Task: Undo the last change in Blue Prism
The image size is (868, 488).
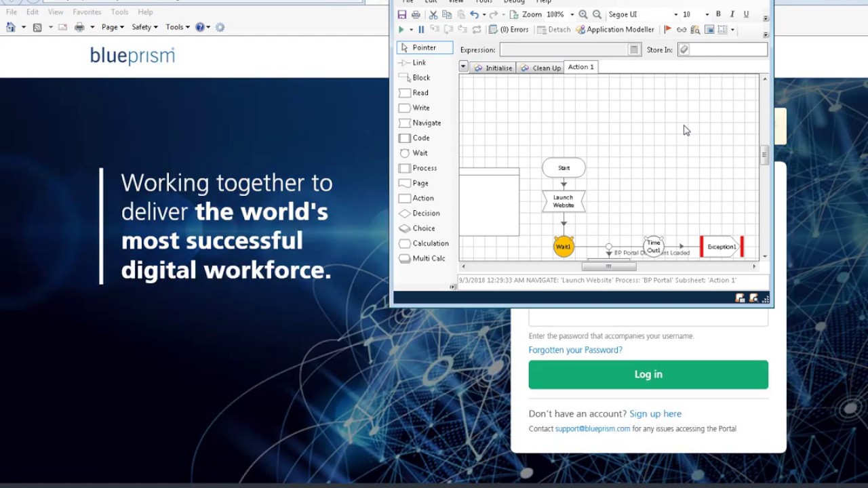Action: 475,14
